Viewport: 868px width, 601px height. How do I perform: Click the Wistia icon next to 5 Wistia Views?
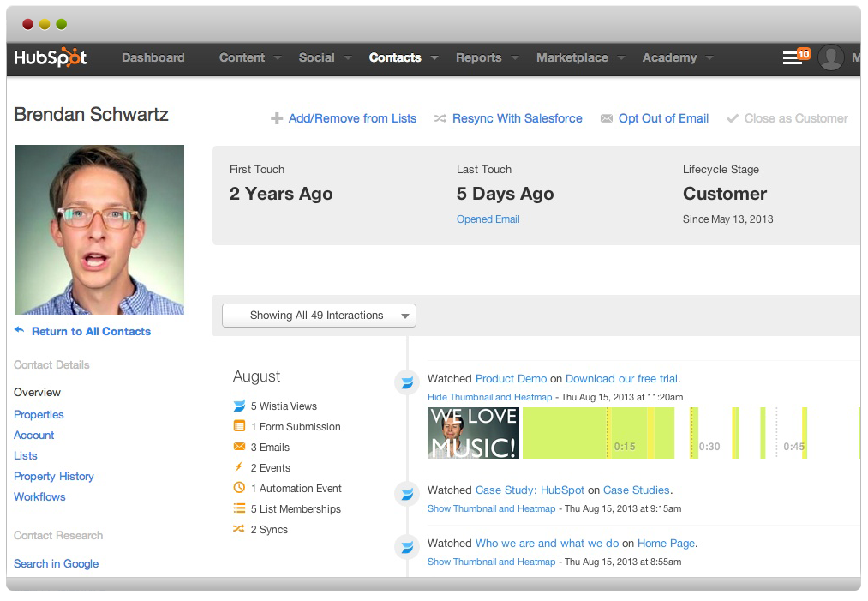point(239,406)
